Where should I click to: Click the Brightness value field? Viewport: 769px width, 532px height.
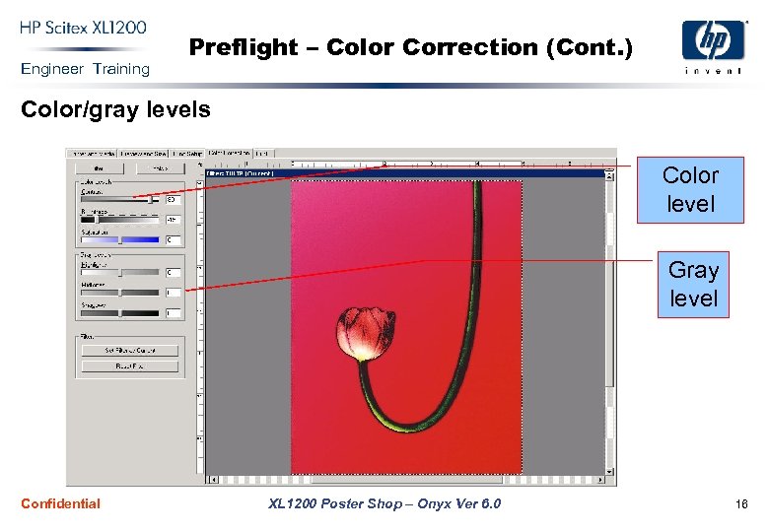(x=174, y=220)
